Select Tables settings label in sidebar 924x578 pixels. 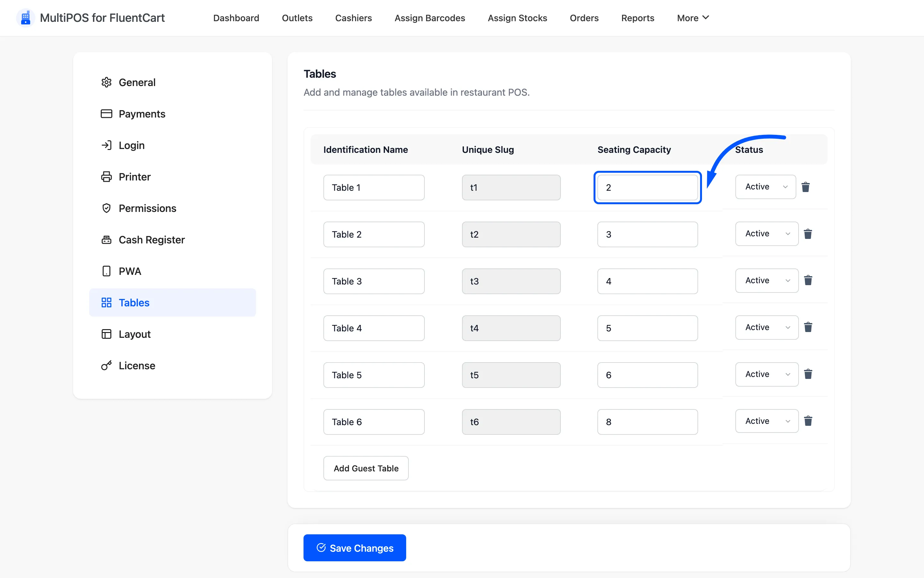coord(134,302)
